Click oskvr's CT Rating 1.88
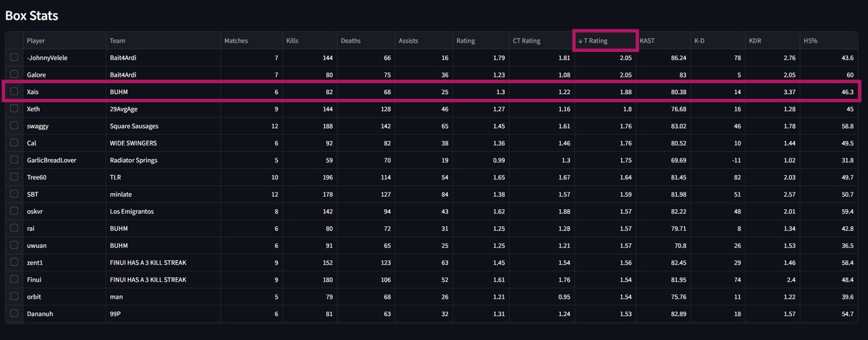 [541, 211]
